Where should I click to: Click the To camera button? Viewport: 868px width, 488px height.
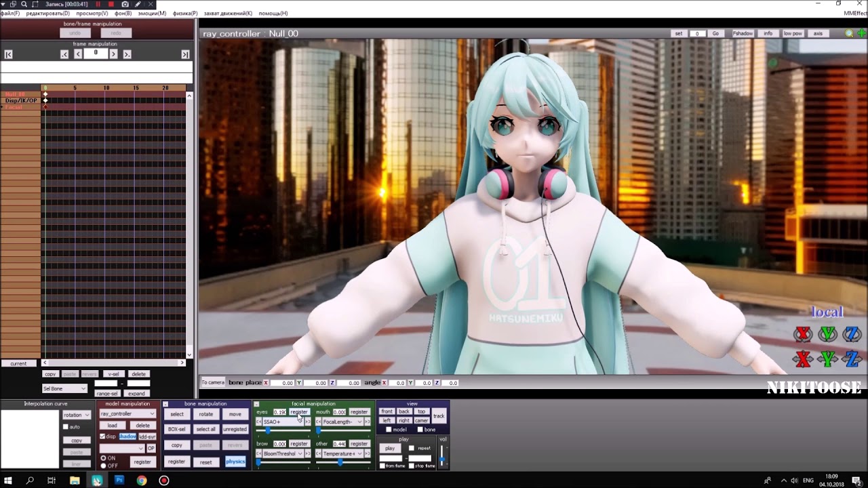pos(213,382)
